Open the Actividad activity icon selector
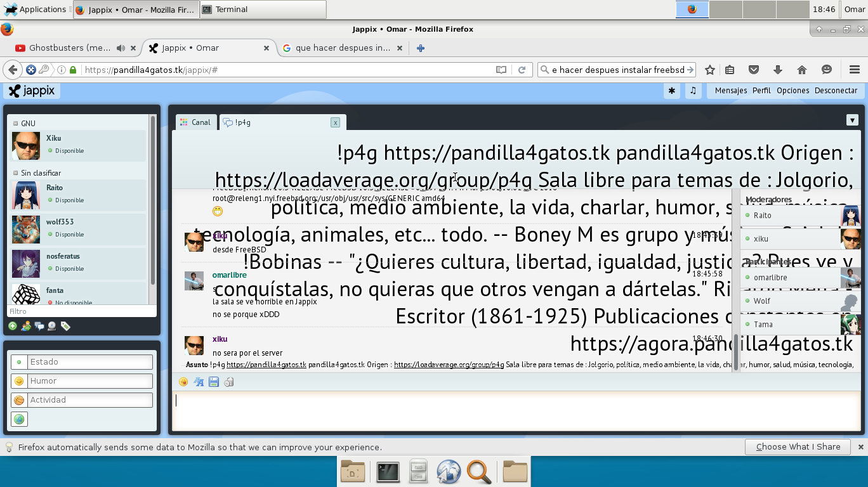868x487 pixels. (19, 400)
